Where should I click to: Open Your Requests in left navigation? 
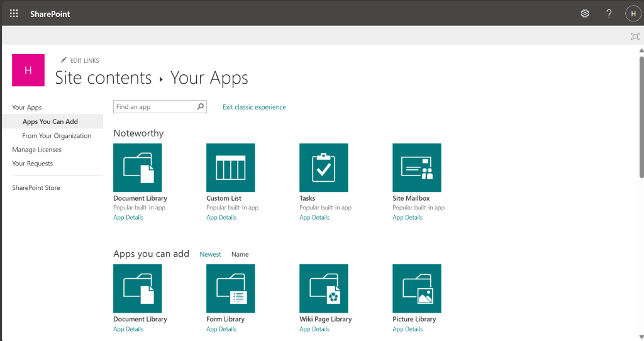33,164
